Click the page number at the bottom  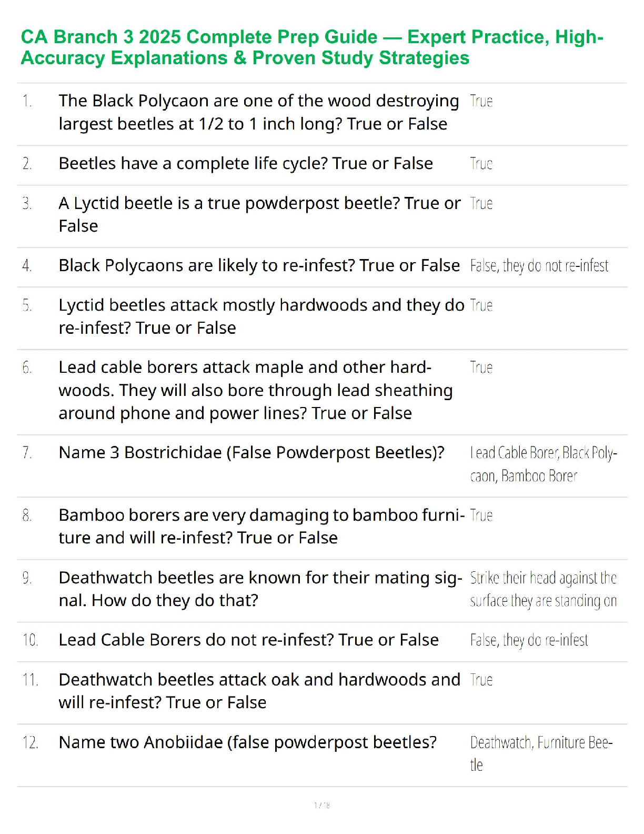pos(321,805)
